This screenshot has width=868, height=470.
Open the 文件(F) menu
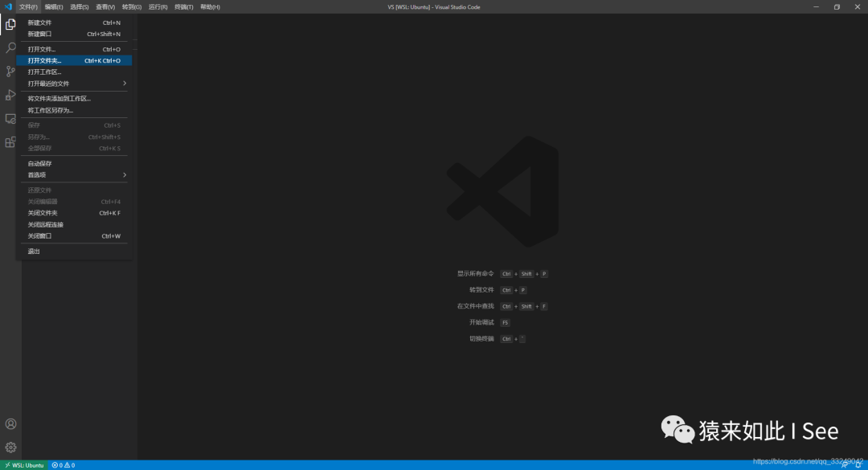click(28, 7)
